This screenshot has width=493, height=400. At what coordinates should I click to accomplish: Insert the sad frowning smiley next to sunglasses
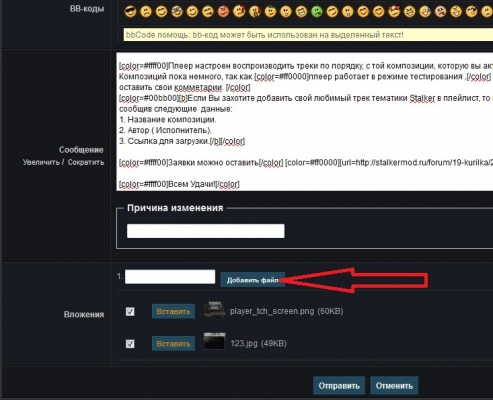(146, 12)
